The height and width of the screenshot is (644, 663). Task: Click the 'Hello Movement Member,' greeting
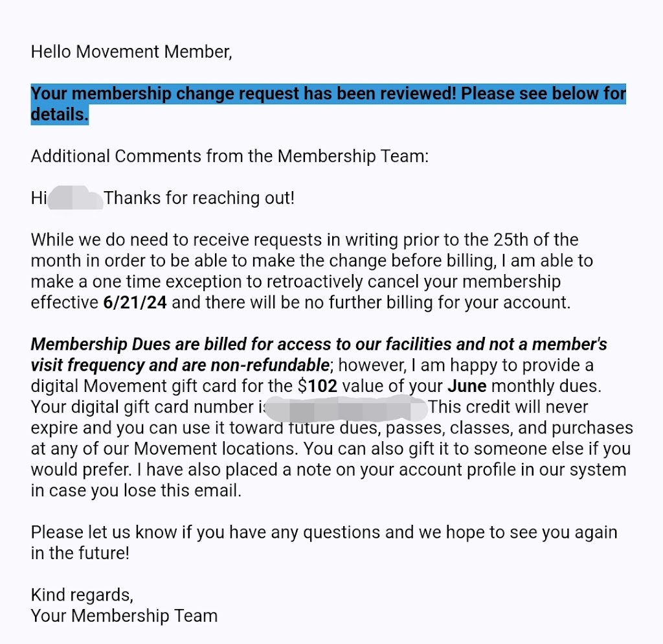pos(131,51)
